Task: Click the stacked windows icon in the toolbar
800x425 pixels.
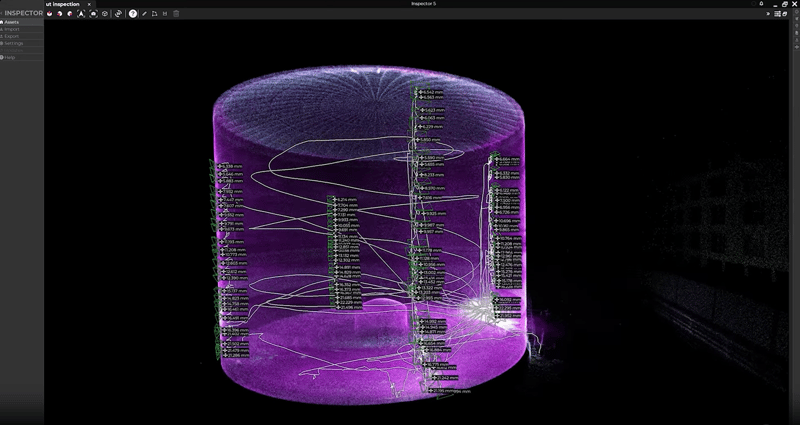Action: 785,14
